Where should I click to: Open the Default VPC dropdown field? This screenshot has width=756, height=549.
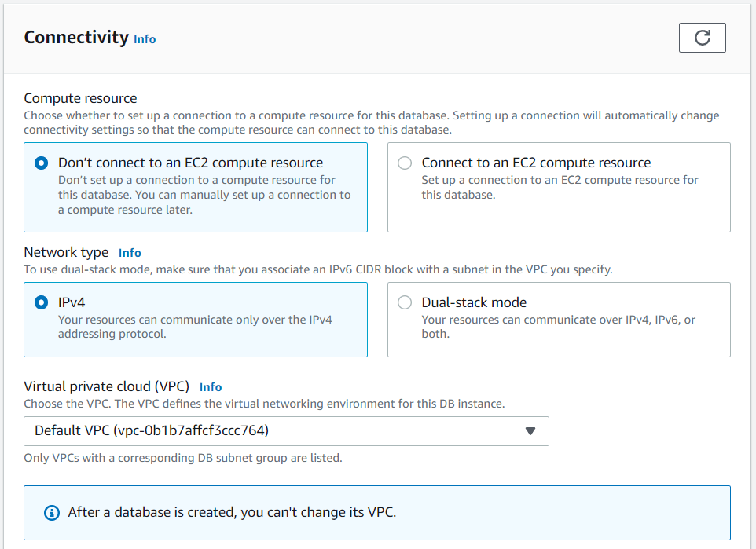coord(286,431)
